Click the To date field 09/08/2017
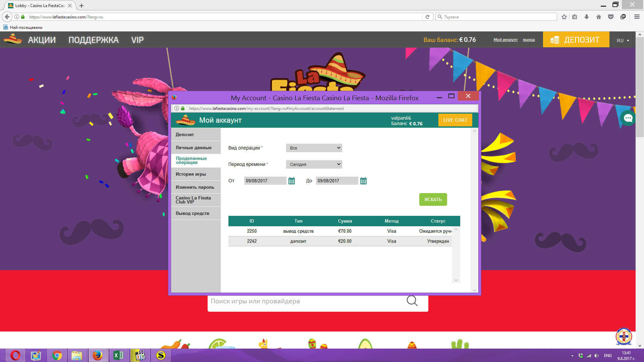The image size is (644, 362). [x=337, y=181]
